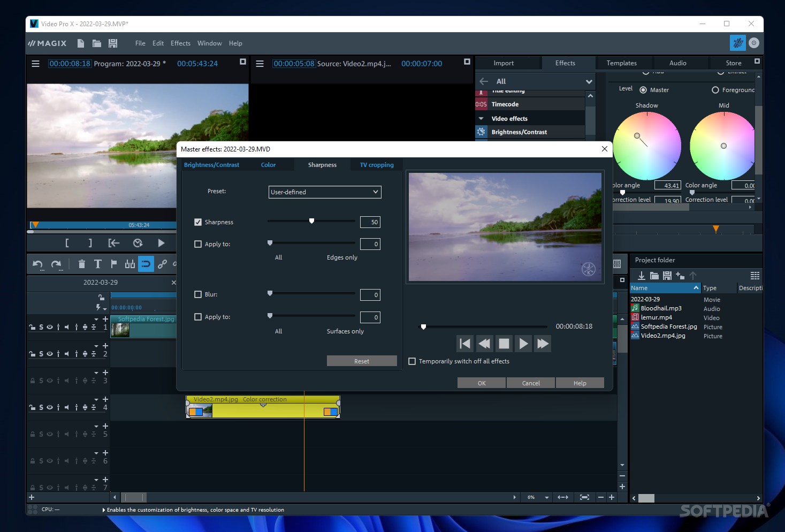Select the Title text tool icon
Image resolution: width=785 pixels, height=532 pixels.
[97, 264]
